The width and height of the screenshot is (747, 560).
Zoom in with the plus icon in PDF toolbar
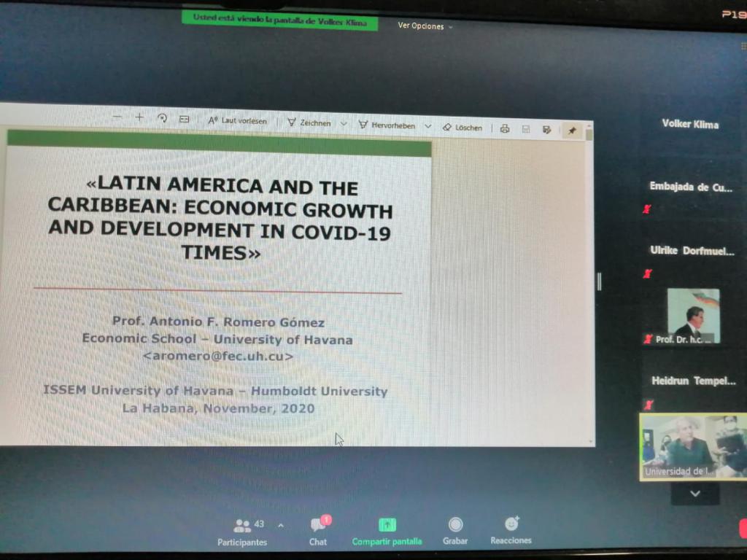pyautogui.click(x=139, y=117)
